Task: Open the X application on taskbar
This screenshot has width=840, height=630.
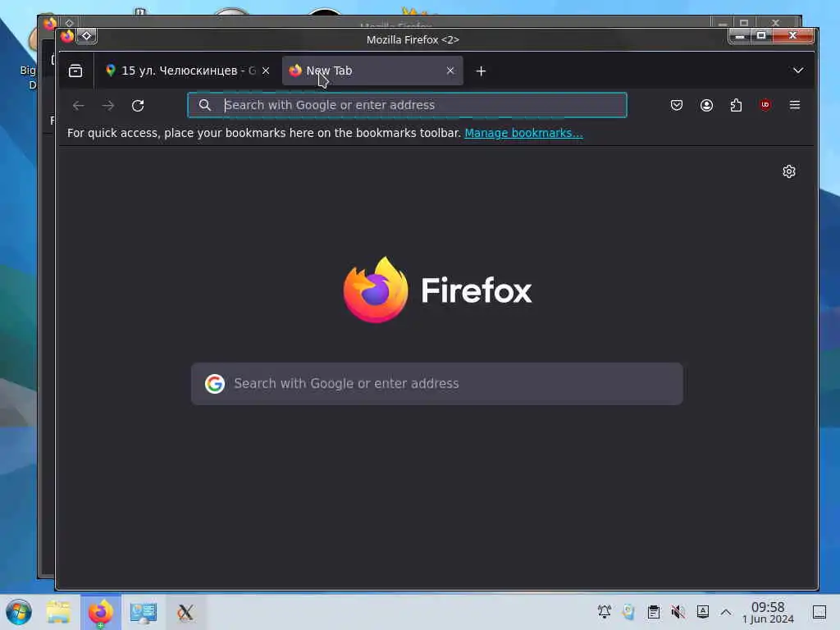Action: pos(185,612)
